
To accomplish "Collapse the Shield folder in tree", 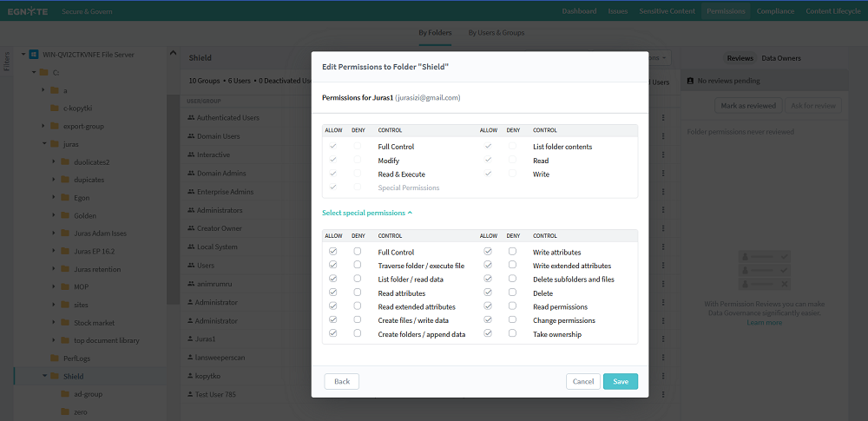I will click(43, 376).
